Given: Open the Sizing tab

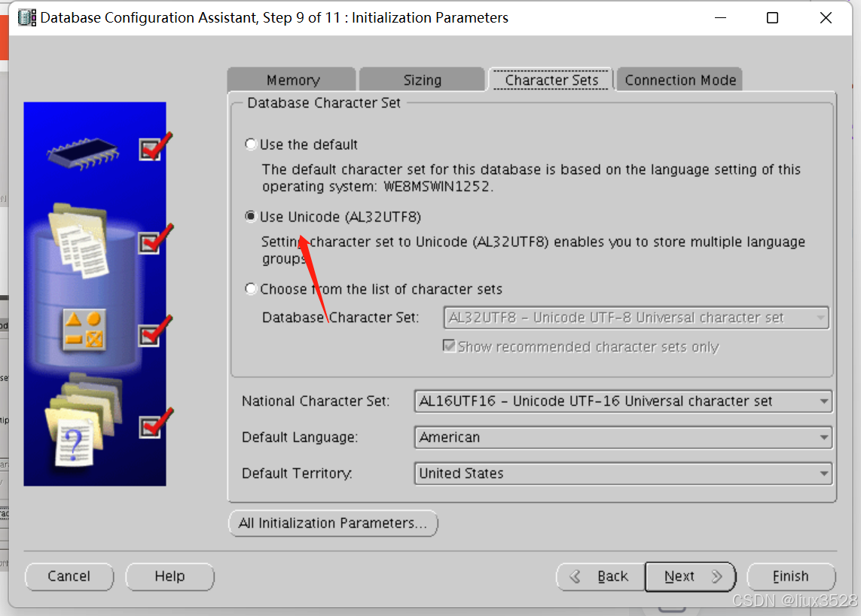Looking at the screenshot, I should (x=423, y=80).
